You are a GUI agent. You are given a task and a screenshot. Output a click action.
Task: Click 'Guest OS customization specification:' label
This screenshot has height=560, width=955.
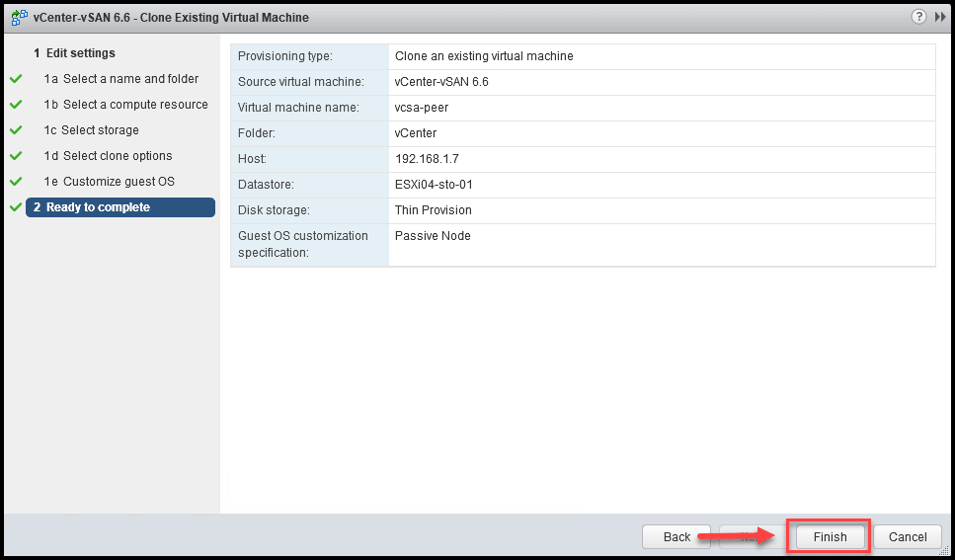(x=303, y=244)
